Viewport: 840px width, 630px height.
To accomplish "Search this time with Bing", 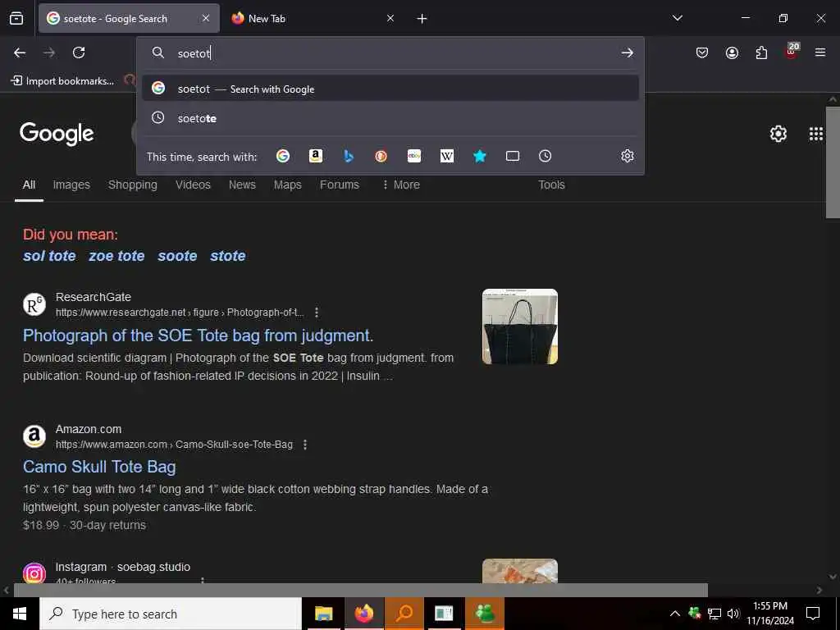I will click(x=348, y=156).
